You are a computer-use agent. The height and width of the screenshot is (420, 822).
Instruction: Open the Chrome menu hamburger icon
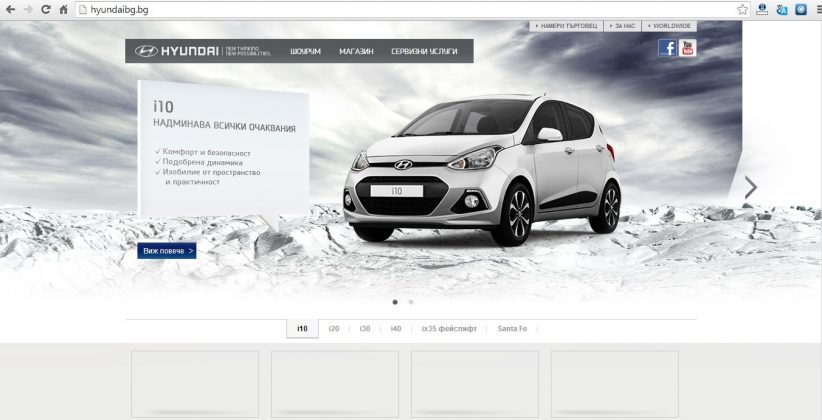tap(818, 9)
